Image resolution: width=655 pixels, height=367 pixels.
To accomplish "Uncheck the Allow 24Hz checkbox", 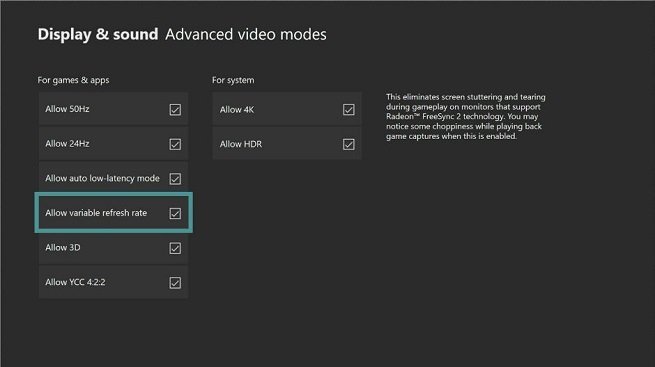I will click(175, 144).
